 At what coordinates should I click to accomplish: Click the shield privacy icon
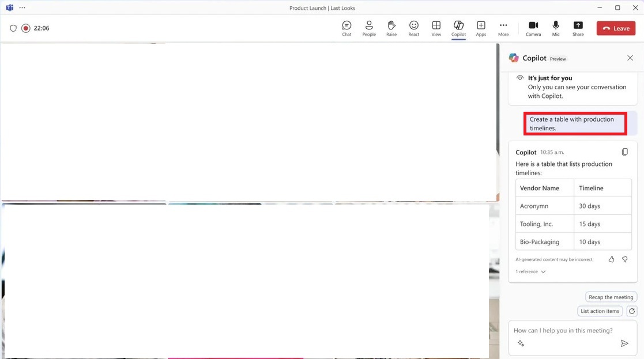click(13, 28)
